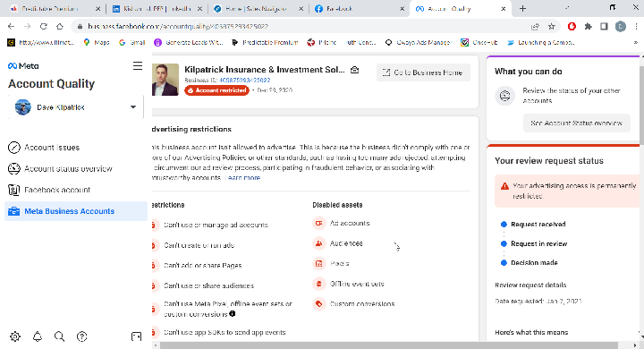Open Settings gear in Meta sidebar

pos(15,336)
